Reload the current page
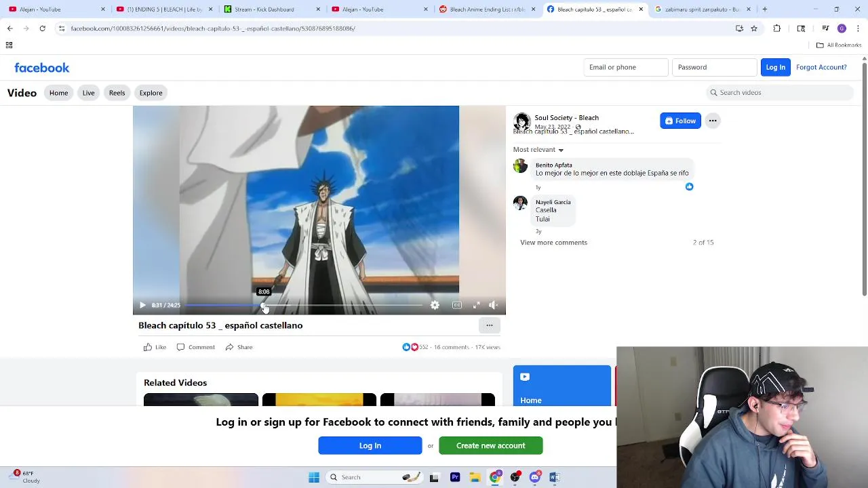This screenshot has height=488, width=868. click(42, 28)
